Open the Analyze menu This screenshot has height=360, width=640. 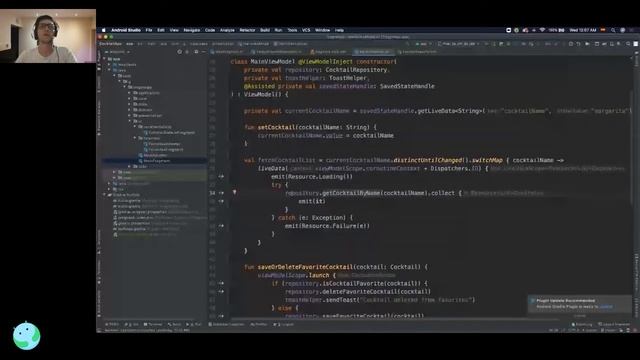(x=227, y=30)
